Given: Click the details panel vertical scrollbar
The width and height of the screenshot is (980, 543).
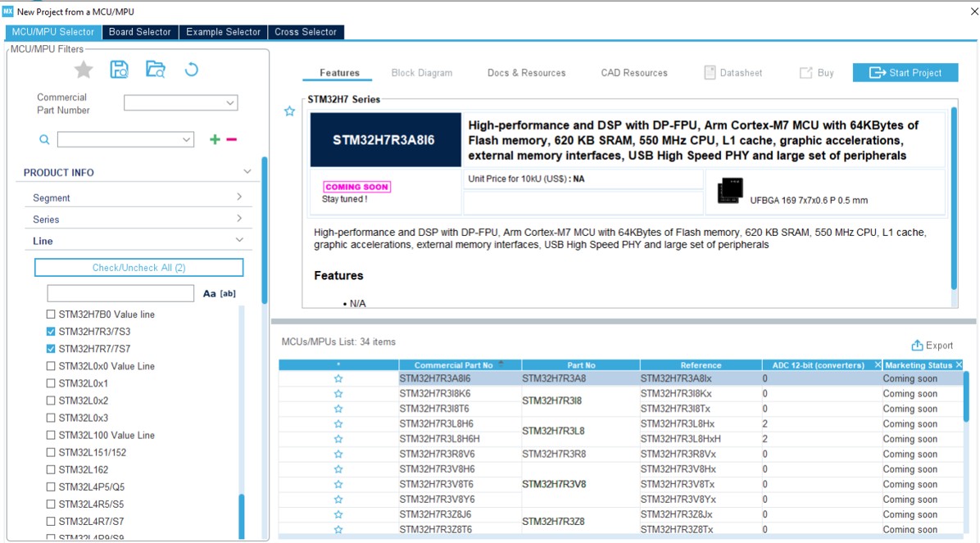Looking at the screenshot, I should click(x=954, y=198).
